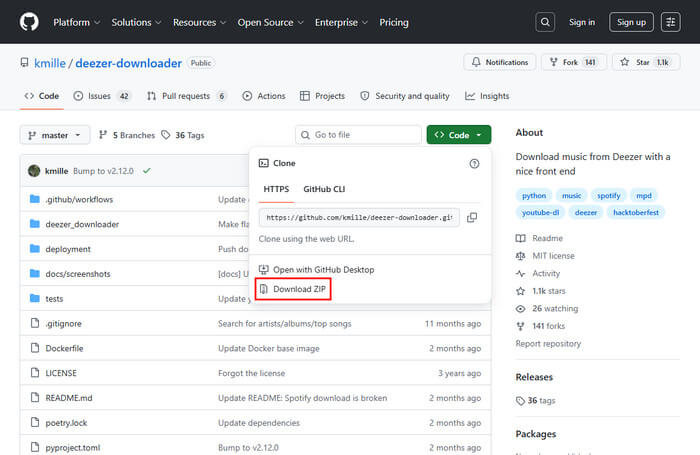Image resolution: width=700 pixels, height=455 pixels.
Task: Expand the Platform menu
Action: click(76, 22)
